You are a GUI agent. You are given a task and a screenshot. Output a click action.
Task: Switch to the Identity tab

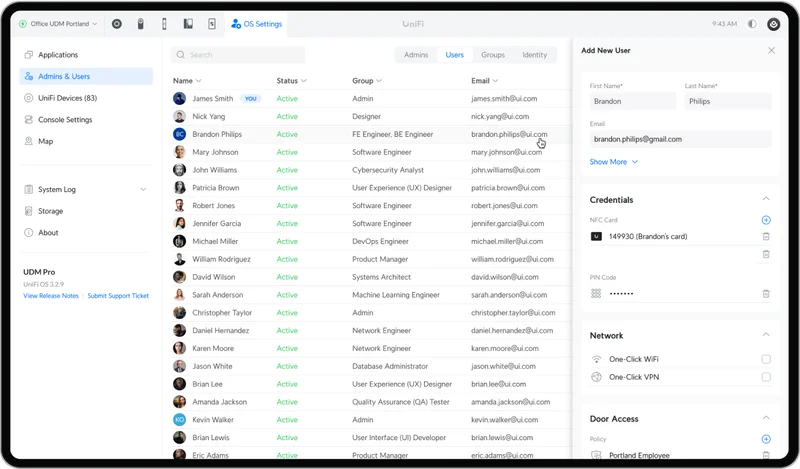pos(534,55)
